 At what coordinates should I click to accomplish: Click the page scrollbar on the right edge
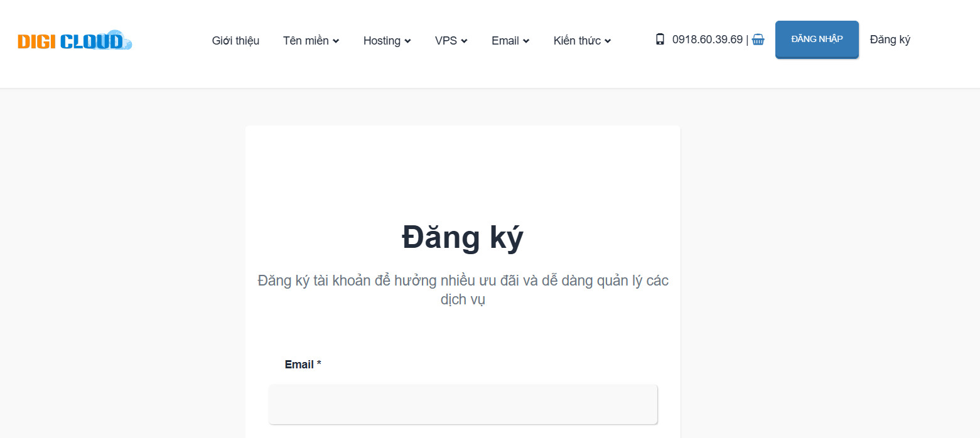coord(976,219)
